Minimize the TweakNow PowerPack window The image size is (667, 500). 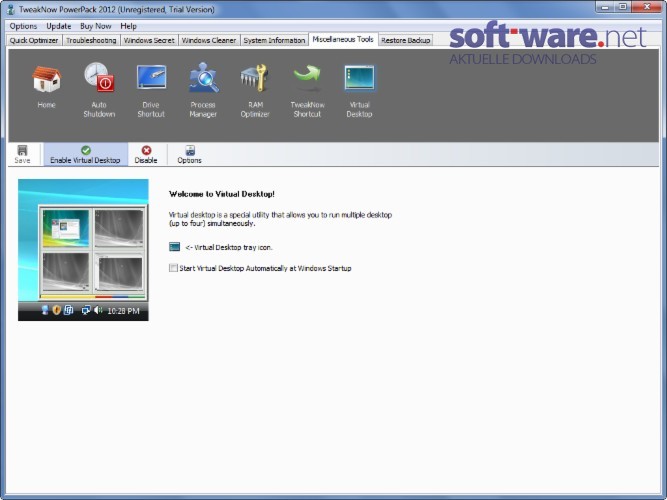coord(605,7)
